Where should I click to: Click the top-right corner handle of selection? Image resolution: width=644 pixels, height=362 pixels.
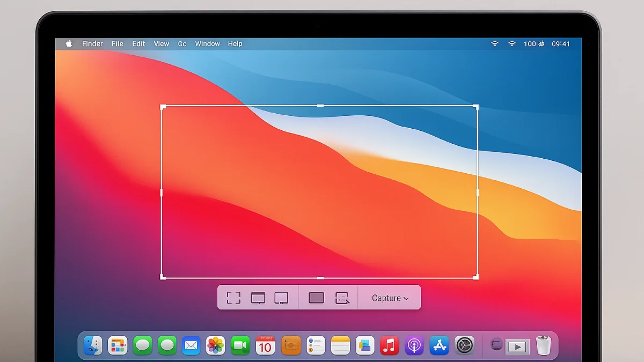tap(475, 107)
